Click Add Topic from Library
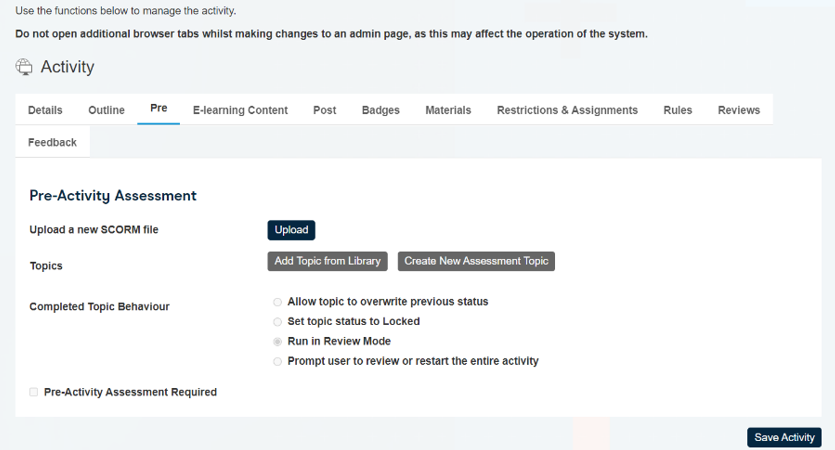This screenshot has width=835, height=450. click(328, 261)
